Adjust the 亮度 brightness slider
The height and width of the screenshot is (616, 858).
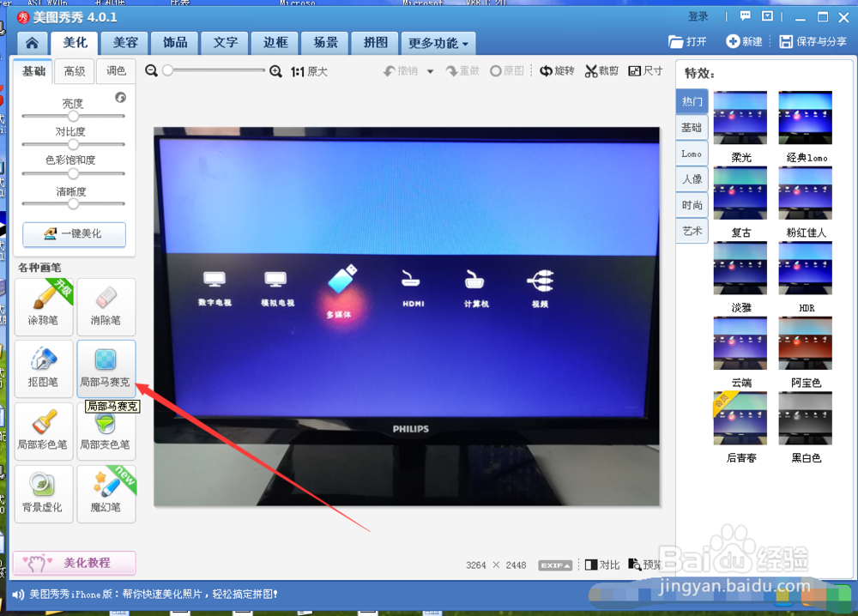(x=73, y=116)
